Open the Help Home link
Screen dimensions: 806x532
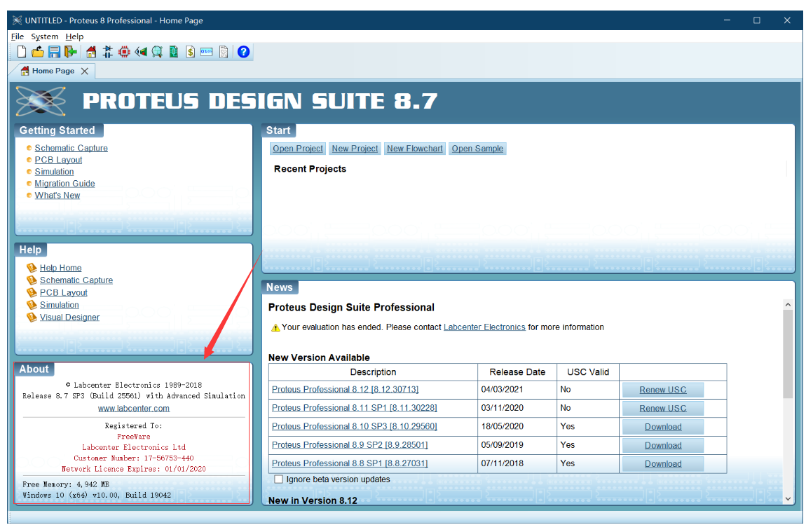[x=61, y=268]
